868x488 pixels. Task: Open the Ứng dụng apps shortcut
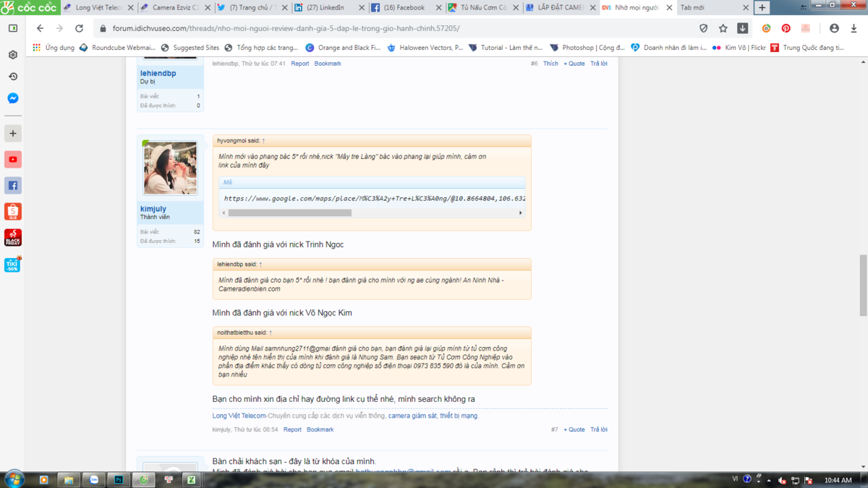54,48
